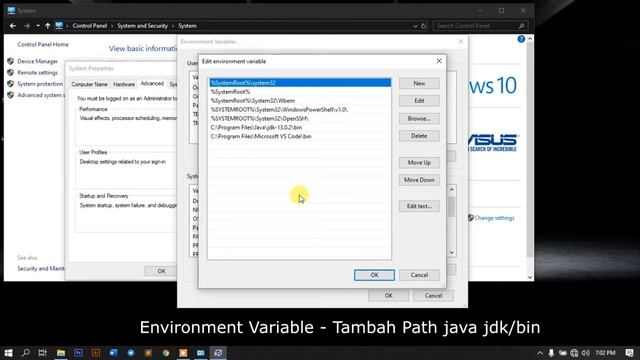Select the WindowsPowerShell\v1.0\ path entry
This screenshot has height=360, width=640.
[300, 109]
